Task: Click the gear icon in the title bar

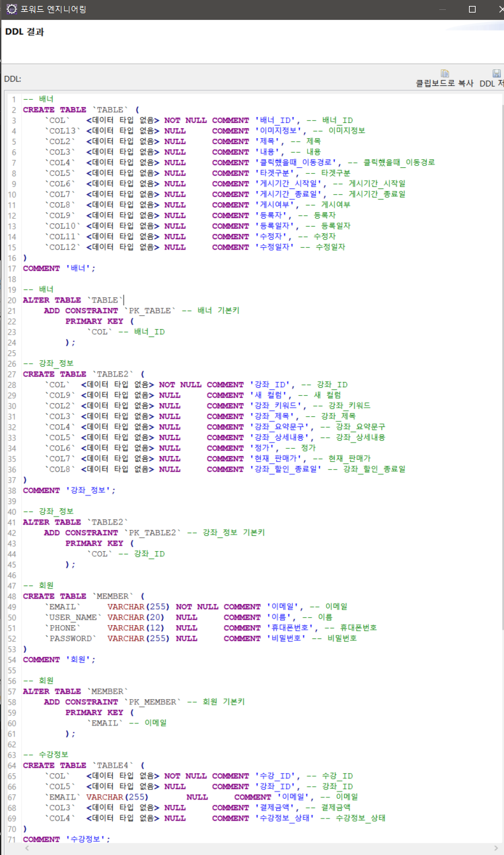Action: 11,9
